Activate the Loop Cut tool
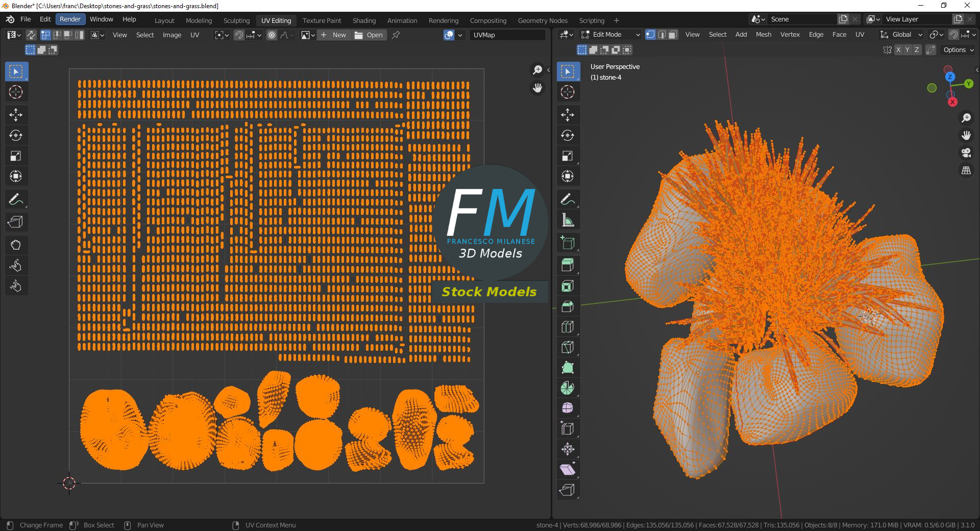980x531 pixels. [x=568, y=327]
